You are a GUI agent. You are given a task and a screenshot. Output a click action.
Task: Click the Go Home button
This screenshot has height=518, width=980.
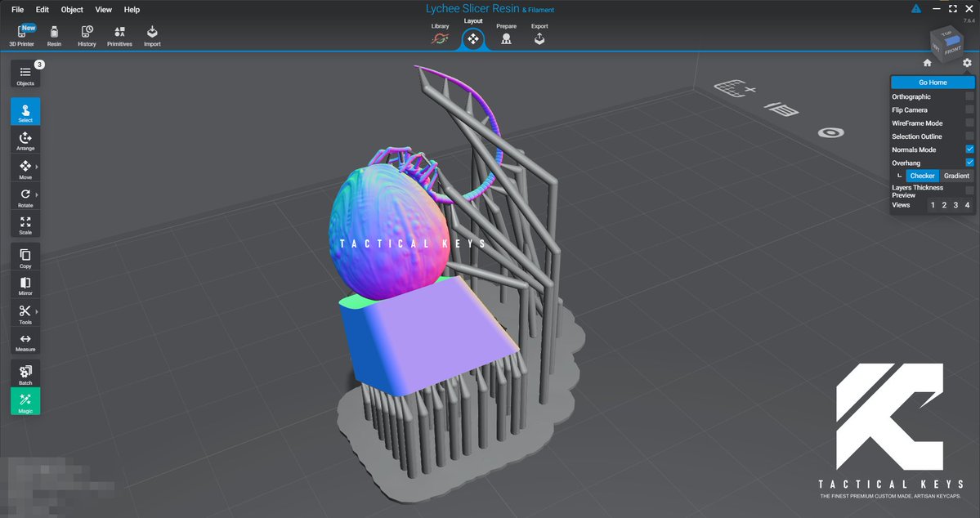click(933, 83)
